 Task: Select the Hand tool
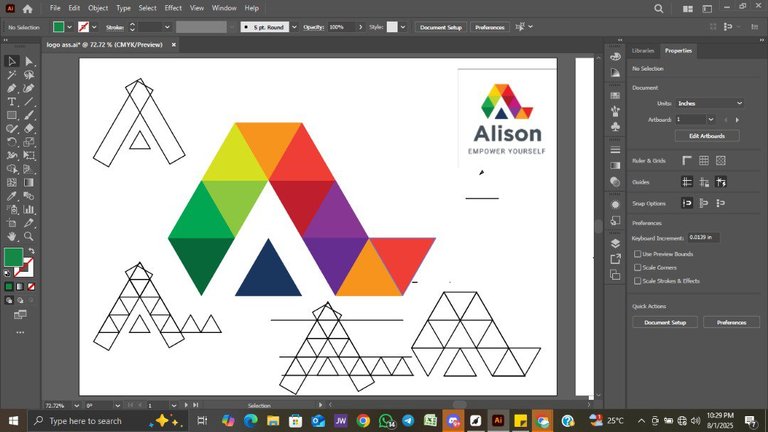tap(12, 237)
